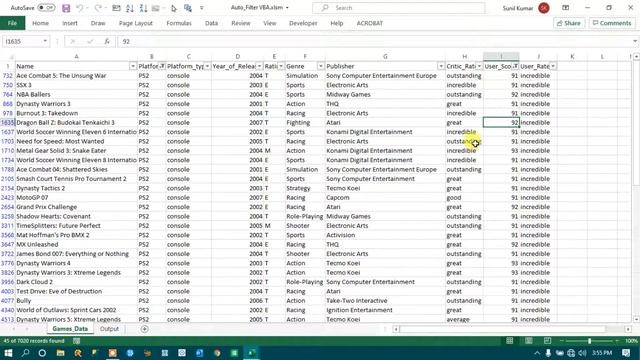Click the Undo arrow icon

[x=80, y=8]
